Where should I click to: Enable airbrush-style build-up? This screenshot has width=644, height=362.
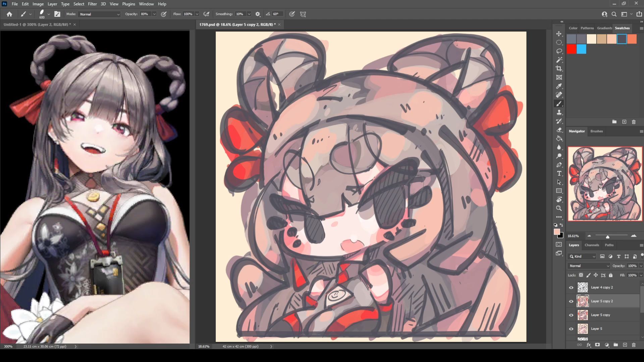click(x=207, y=14)
